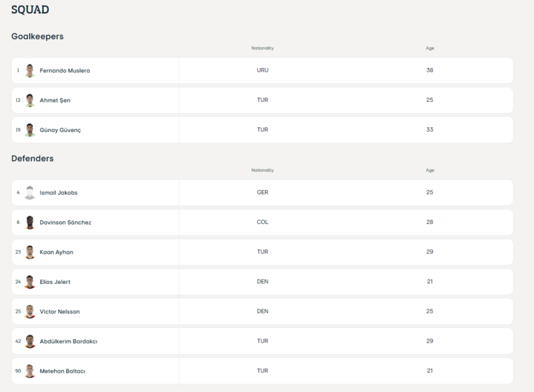Click Ahmet Şen's player avatar
Screen dimensions: 534x392
pos(29,100)
